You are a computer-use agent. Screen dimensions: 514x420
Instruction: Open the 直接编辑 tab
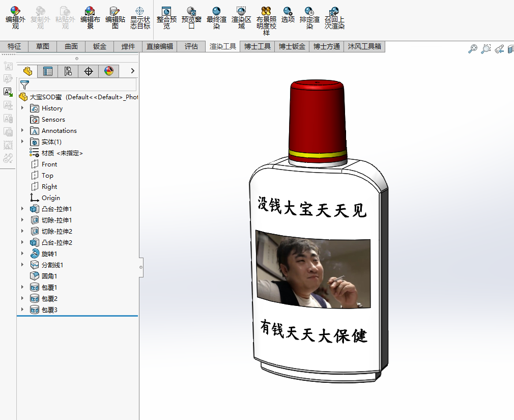pos(160,46)
